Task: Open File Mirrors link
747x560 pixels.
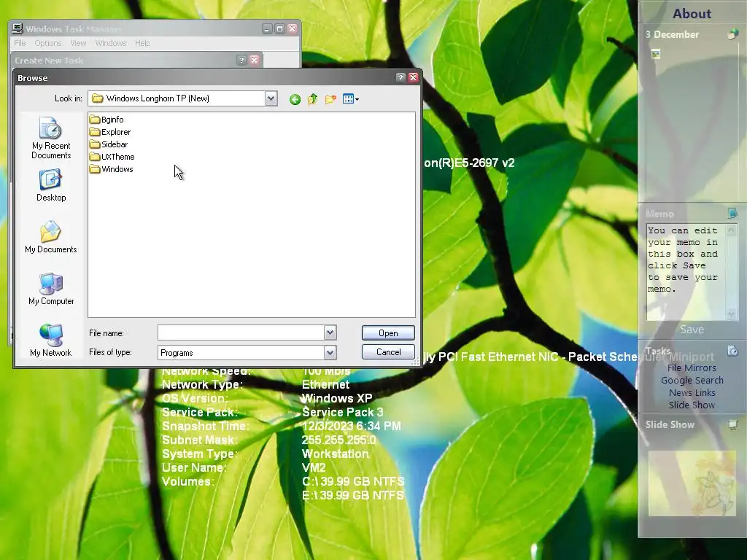Action: [x=692, y=368]
